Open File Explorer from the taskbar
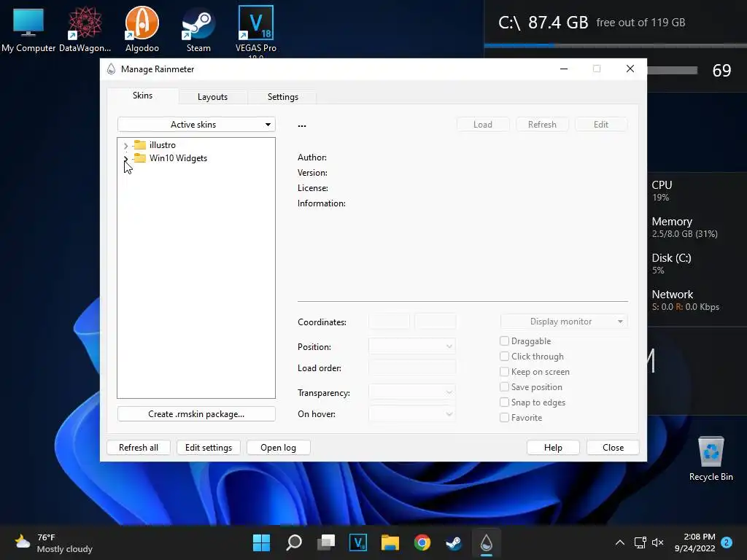Viewport: 747px width, 560px height. (x=390, y=542)
